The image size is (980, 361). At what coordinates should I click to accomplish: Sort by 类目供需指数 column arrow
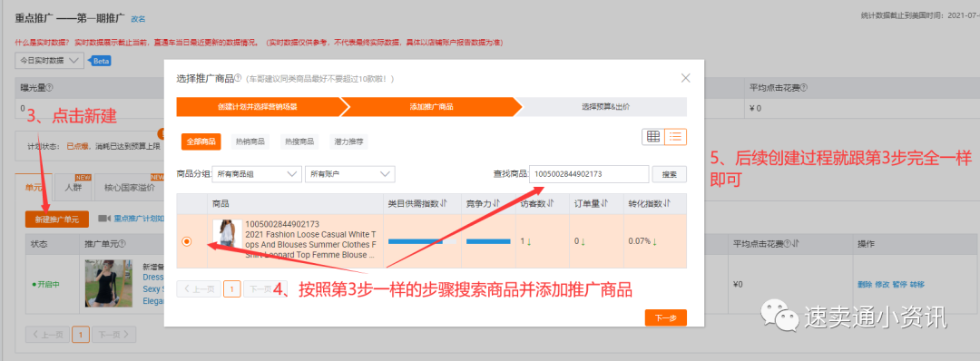click(443, 203)
